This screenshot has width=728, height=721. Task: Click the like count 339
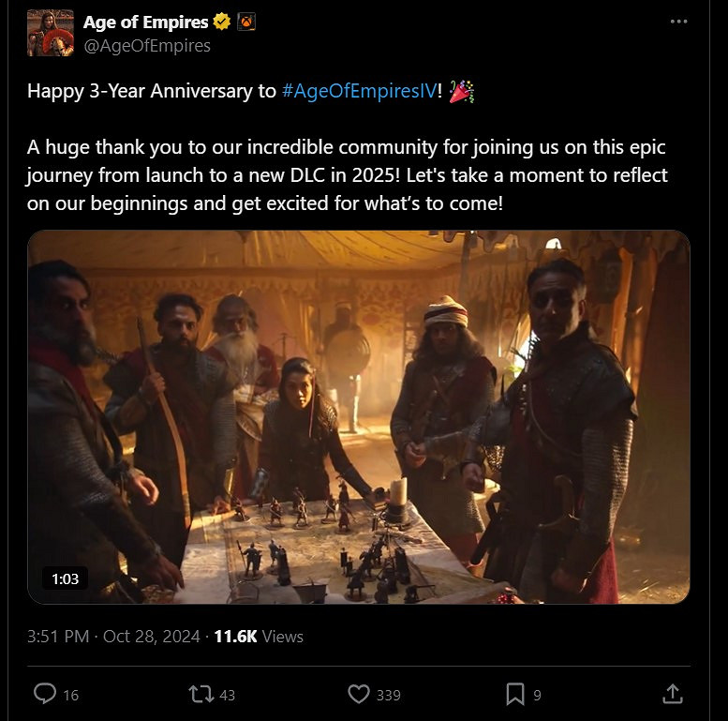point(388,695)
